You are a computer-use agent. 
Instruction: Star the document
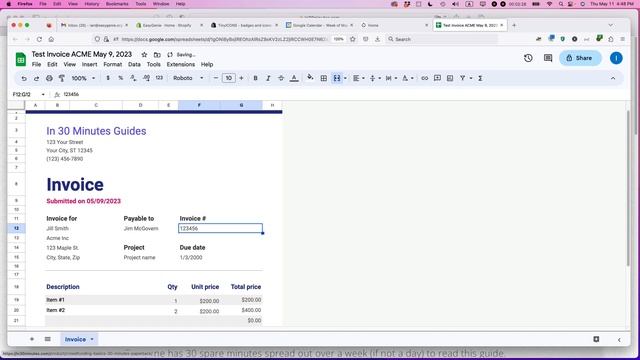144,55
